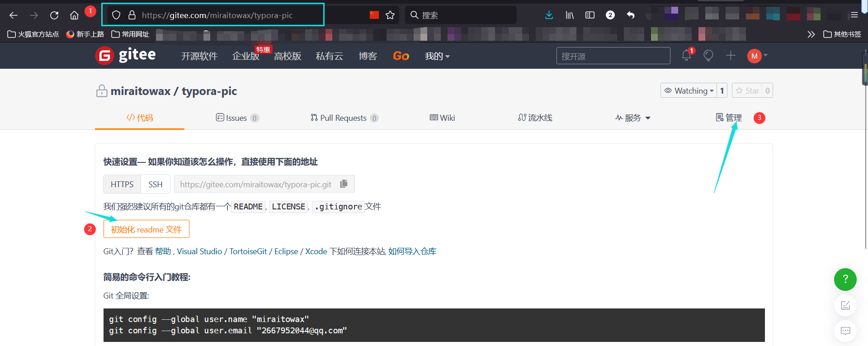Go back with the browser back arrow
The height and width of the screenshot is (346, 868).
[14, 15]
